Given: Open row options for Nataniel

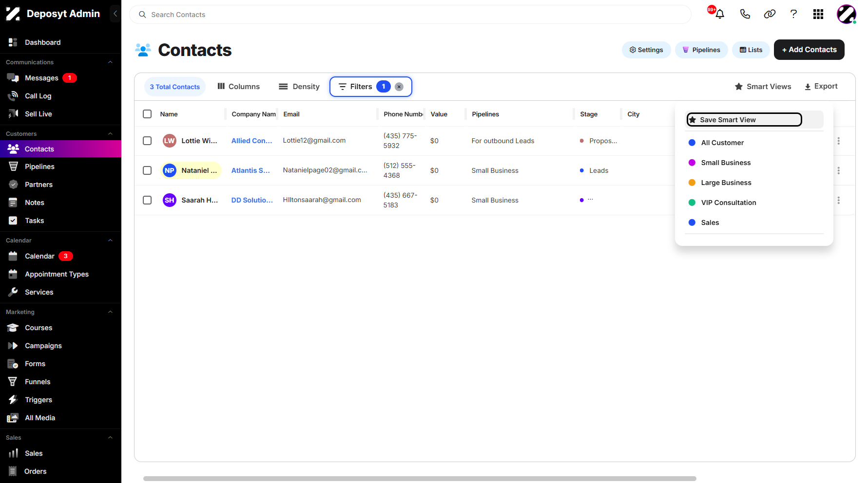Looking at the screenshot, I should 838,170.
